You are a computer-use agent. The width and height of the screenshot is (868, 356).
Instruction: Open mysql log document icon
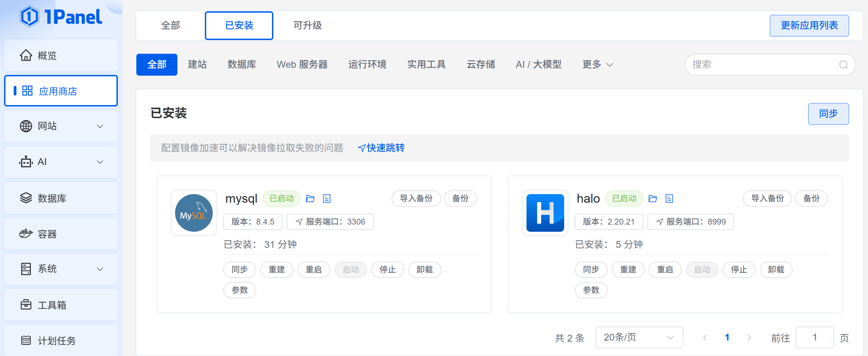coord(327,199)
